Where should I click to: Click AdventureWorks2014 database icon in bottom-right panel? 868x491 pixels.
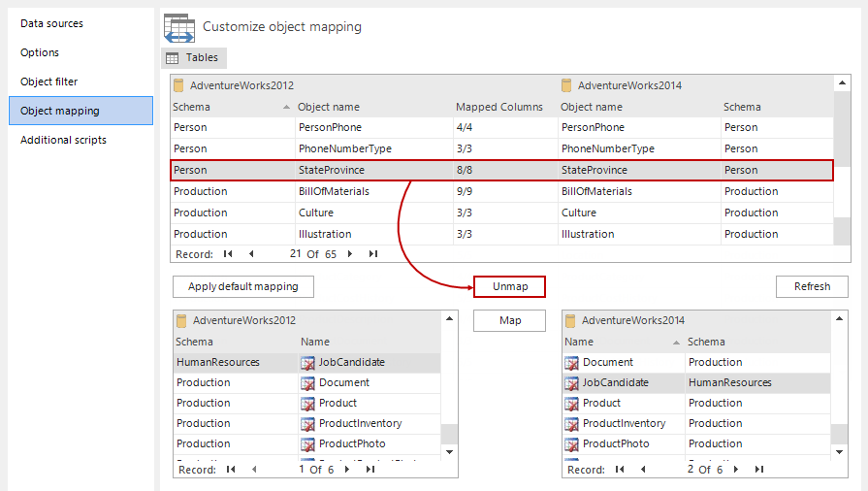coord(569,321)
